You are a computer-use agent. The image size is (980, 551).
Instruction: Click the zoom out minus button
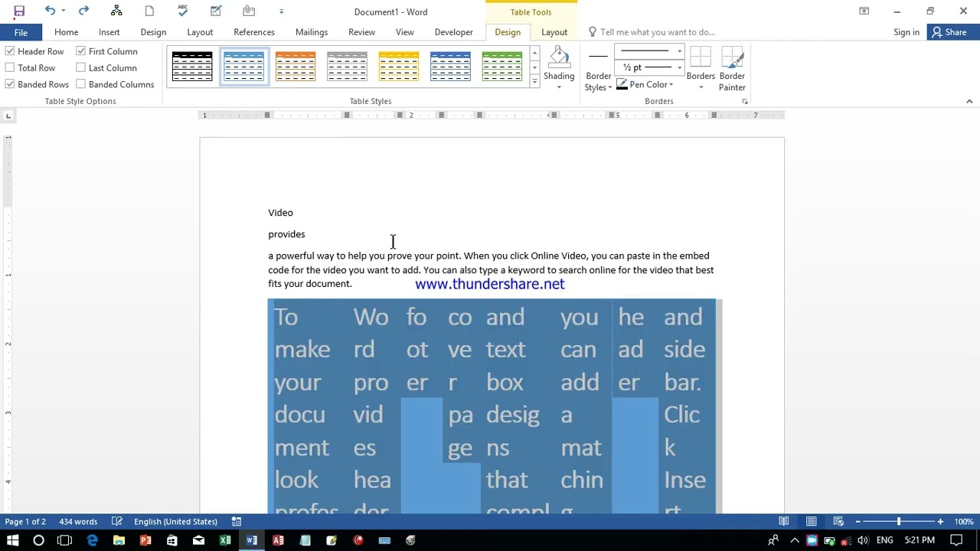click(x=857, y=521)
